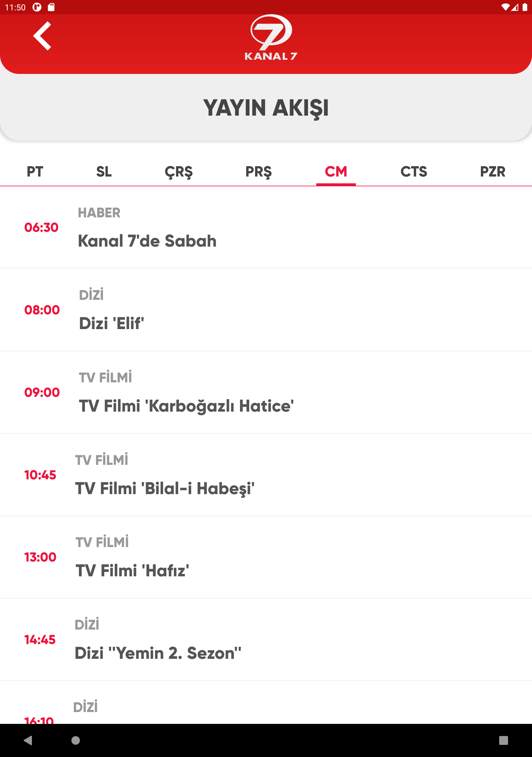Open TV Filmi 'Bilal-i Habeşi' entry
Viewport: 532px width, 757px height.
[x=266, y=475]
